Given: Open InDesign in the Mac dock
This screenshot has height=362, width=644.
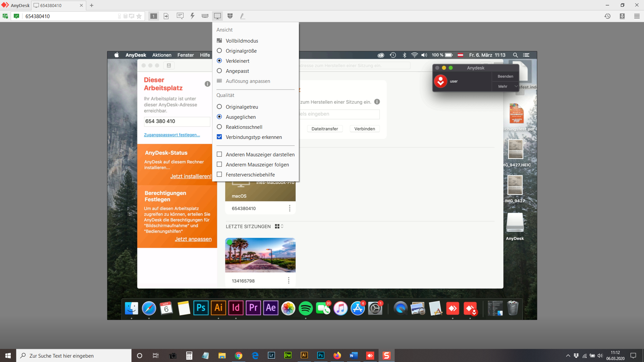Looking at the screenshot, I should 236,308.
